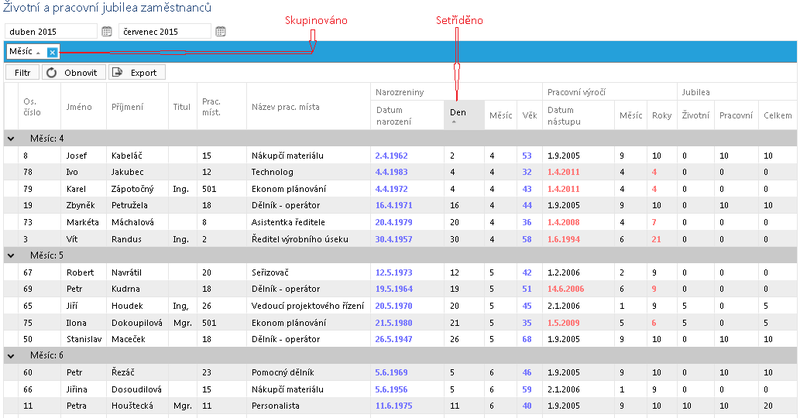Click the Měsíc grouping chip label
The image size is (800, 418).
(x=21, y=51)
